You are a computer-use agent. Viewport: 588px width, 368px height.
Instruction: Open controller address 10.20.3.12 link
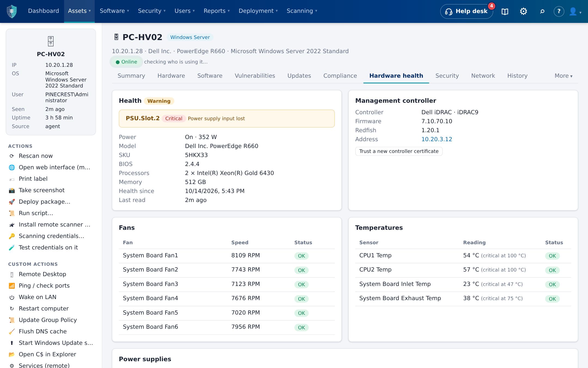coord(437,139)
